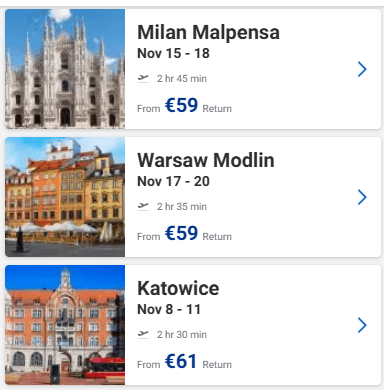Click the Nov 15 - 18 date range
Image resolution: width=384 pixels, height=390 pixels.
coord(173,53)
